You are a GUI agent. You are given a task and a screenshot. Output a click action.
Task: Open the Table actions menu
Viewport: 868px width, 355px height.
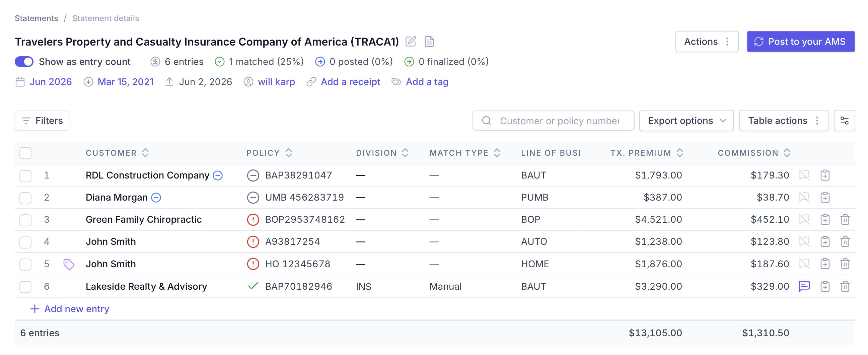click(x=783, y=121)
